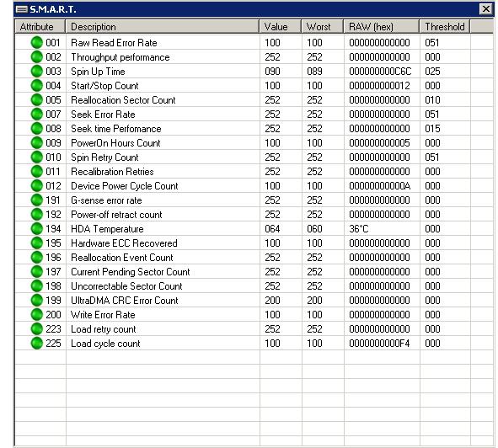
Task: Sort by the Attribute column header
Action: pyautogui.click(x=40, y=27)
